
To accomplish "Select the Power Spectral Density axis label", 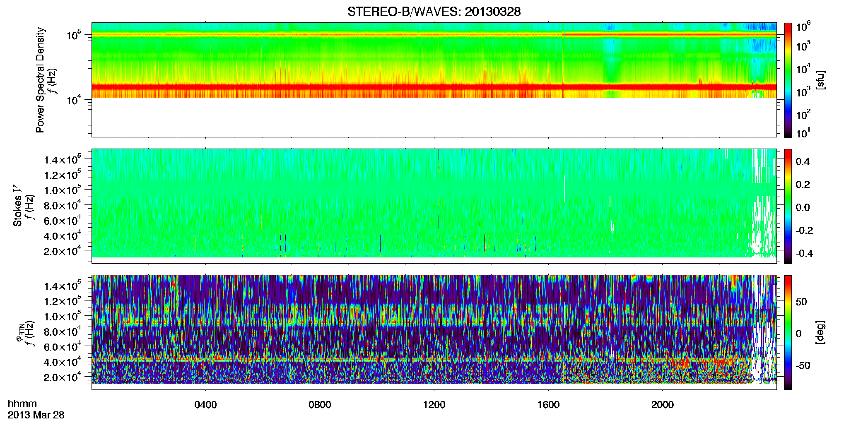I will (40, 80).
